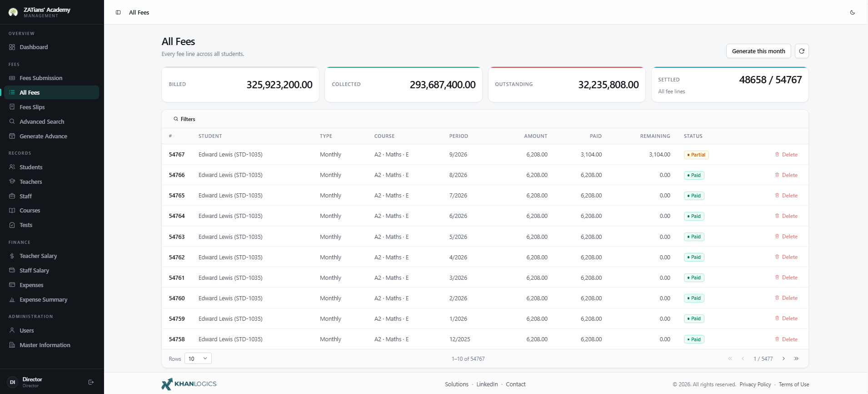Click the DI avatar circle

12,382
